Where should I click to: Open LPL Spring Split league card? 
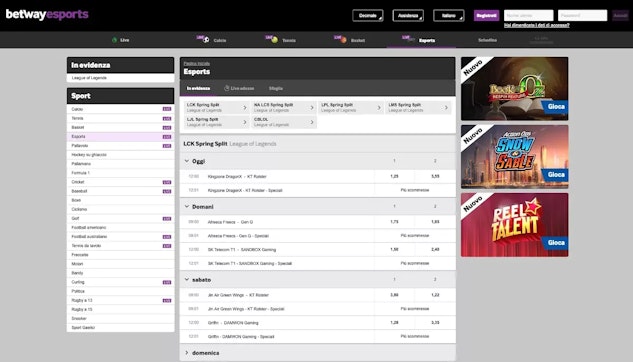click(x=351, y=107)
